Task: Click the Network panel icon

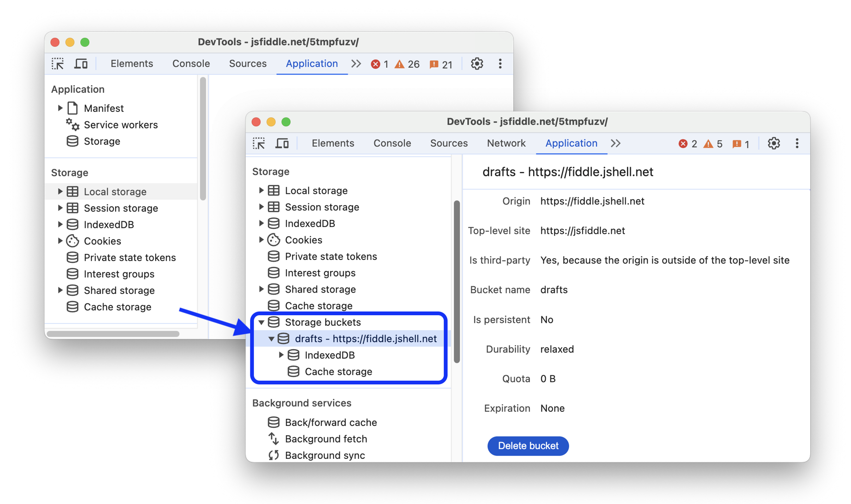Action: (x=506, y=143)
